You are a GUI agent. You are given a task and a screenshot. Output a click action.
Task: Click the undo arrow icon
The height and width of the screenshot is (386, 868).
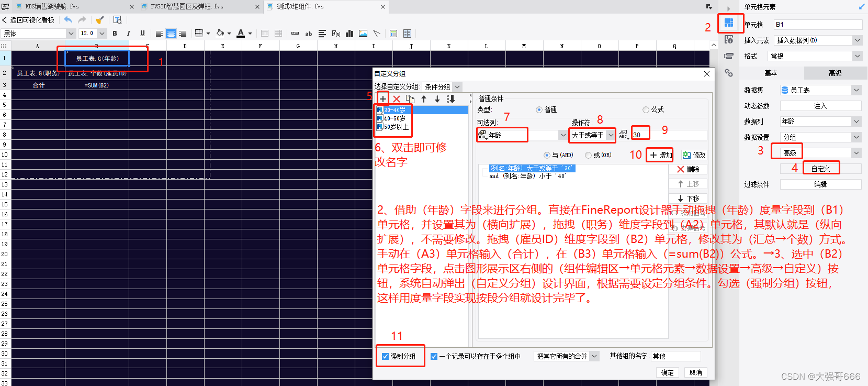(68, 20)
